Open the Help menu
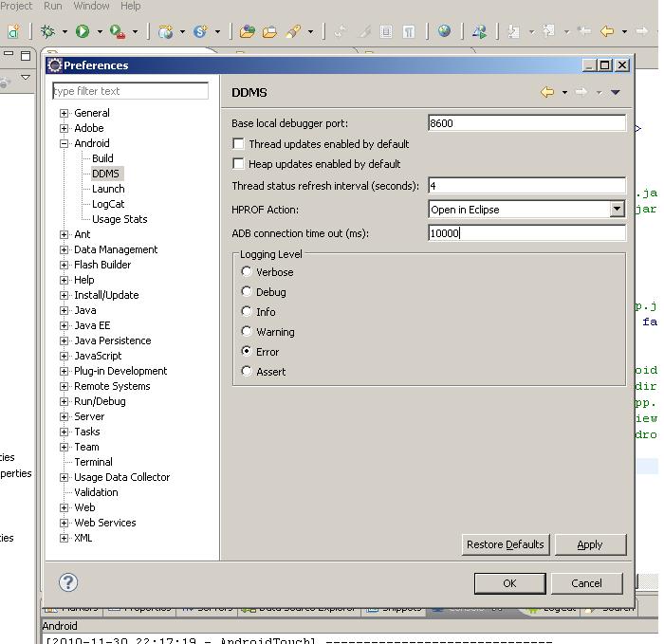This screenshot has height=644, width=664. point(131,6)
